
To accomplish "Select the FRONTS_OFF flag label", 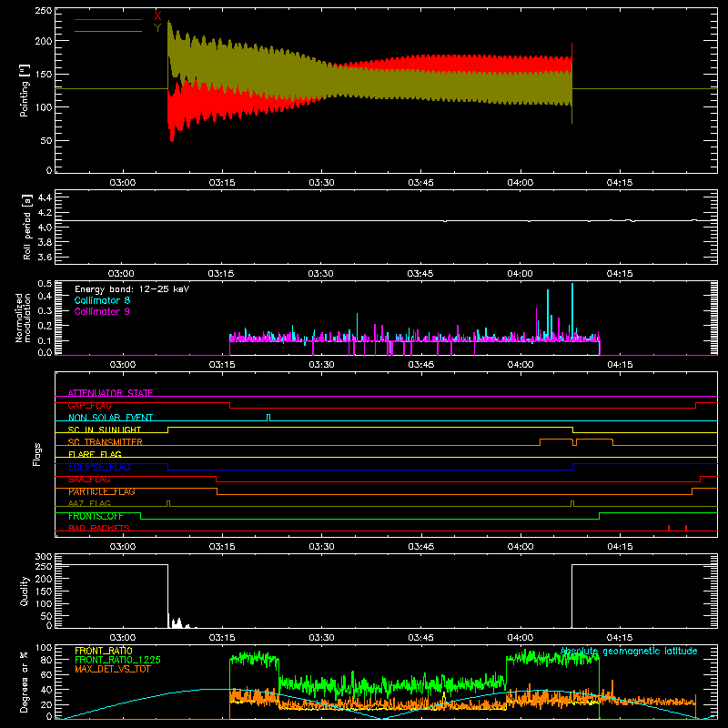I will coord(96,516).
